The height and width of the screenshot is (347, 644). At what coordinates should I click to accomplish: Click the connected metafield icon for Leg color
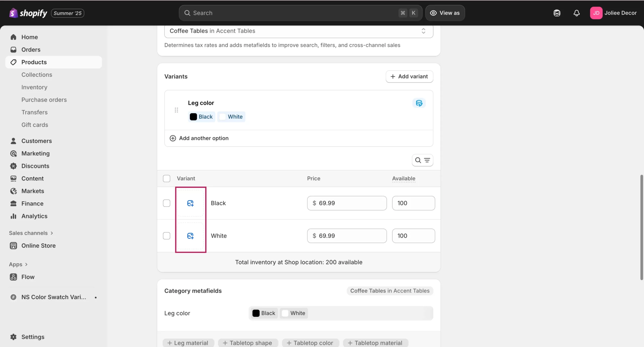tap(419, 103)
